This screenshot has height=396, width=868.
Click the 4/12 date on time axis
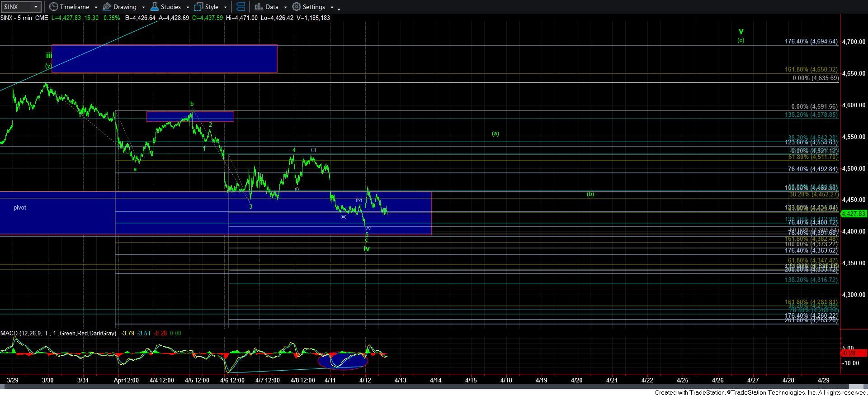pos(365,380)
